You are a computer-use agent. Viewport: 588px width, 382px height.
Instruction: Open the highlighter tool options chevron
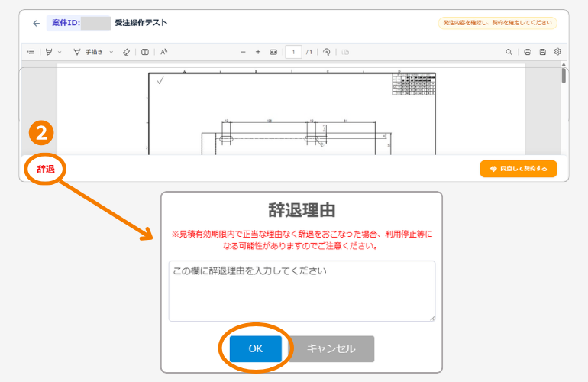(60, 52)
